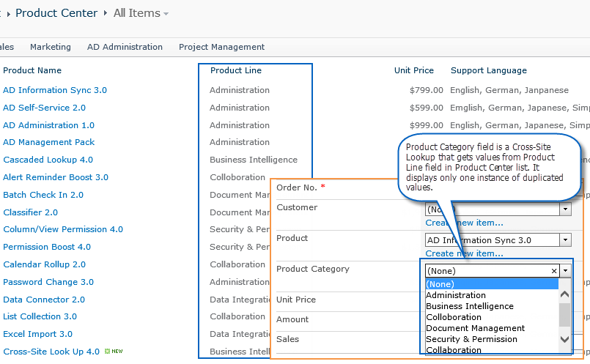Viewport: 590px width, 364px height.
Task: Click Create new item link under Customer
Action: [464, 223]
